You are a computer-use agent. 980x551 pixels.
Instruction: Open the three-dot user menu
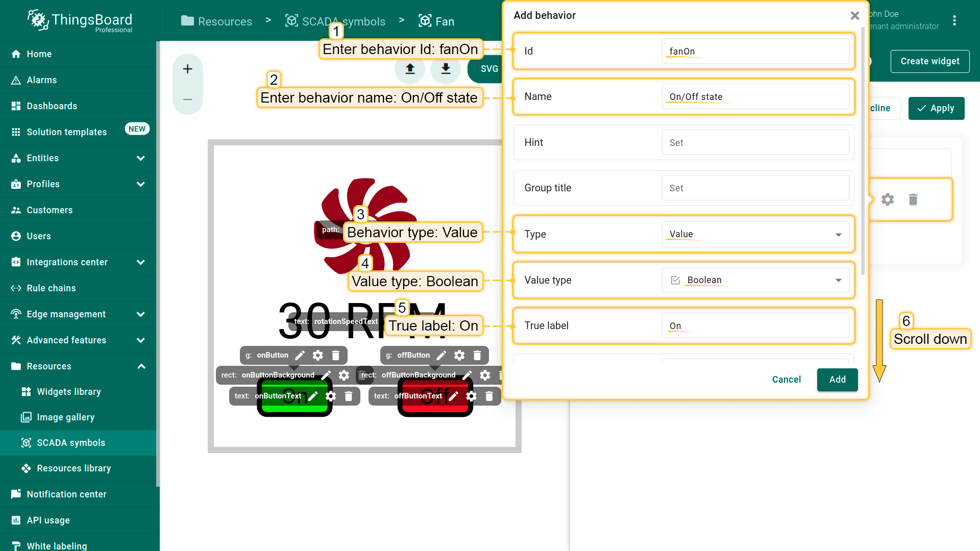954,20
